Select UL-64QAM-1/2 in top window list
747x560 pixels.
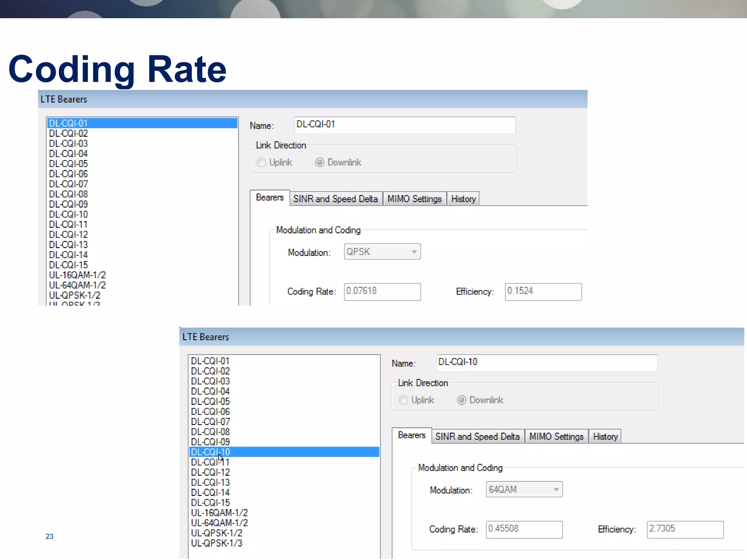143,285
